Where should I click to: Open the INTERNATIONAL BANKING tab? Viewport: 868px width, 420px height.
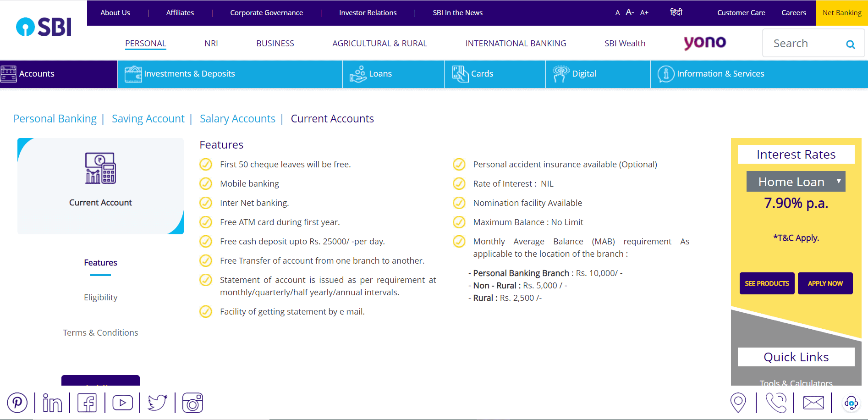click(515, 43)
